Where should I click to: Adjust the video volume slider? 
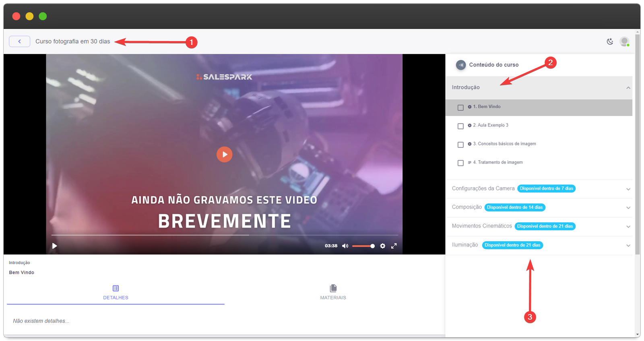(363, 246)
